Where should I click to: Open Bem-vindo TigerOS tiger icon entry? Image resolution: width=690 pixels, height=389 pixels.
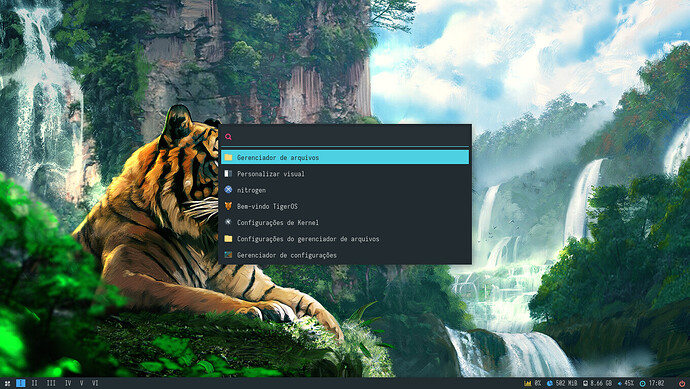(345, 206)
